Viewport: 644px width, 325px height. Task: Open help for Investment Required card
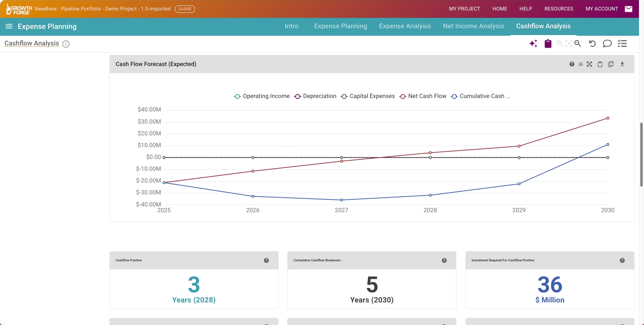(x=622, y=260)
